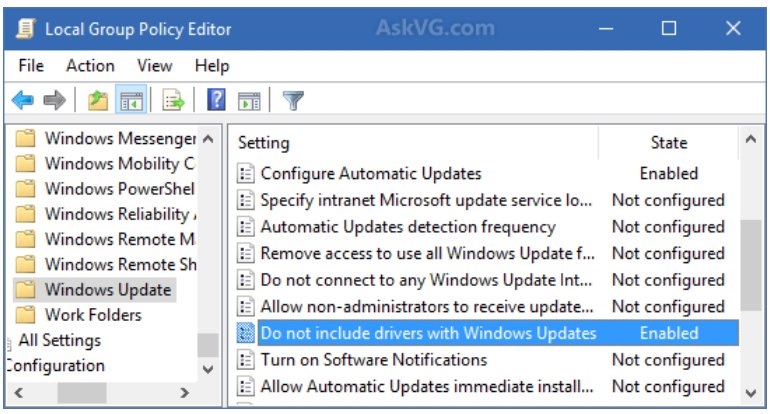The image size is (770, 414).
Task: Sort the list by the State column header
Action: click(x=669, y=143)
